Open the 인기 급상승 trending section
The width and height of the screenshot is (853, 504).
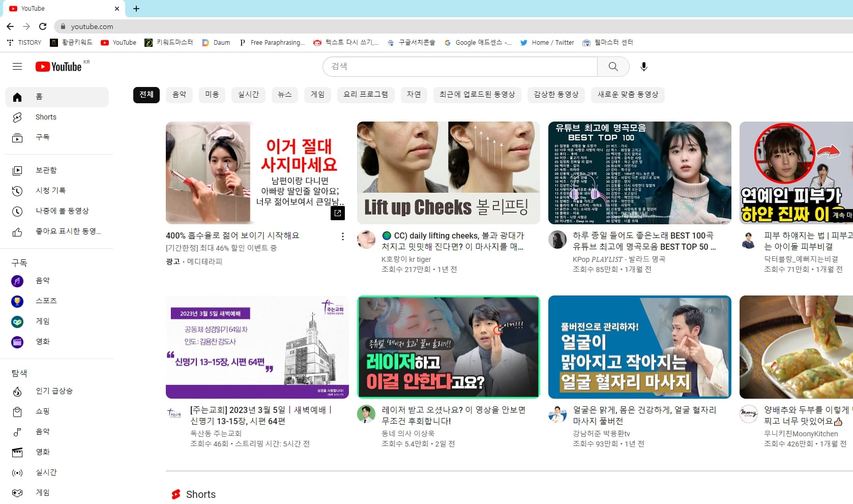[x=57, y=391]
